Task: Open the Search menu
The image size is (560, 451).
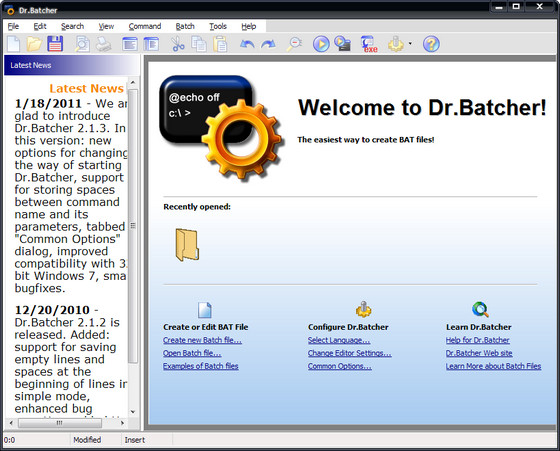Action: coord(72,26)
